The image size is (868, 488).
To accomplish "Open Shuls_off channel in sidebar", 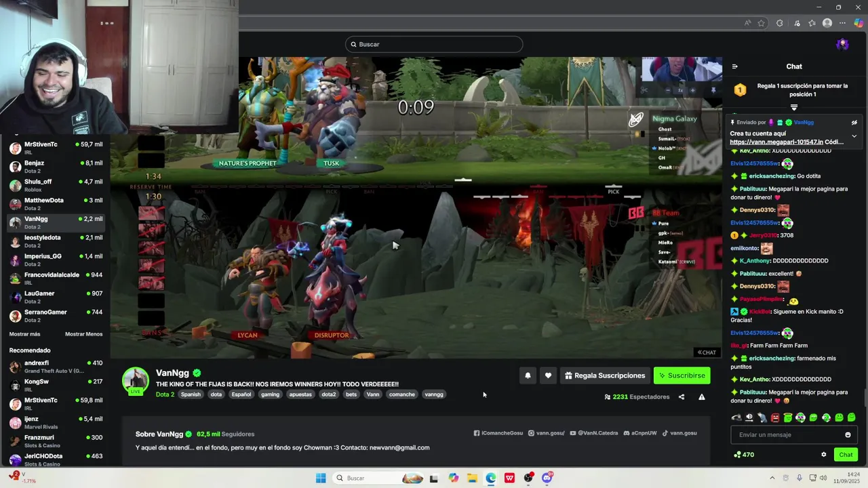I will tap(56, 185).
